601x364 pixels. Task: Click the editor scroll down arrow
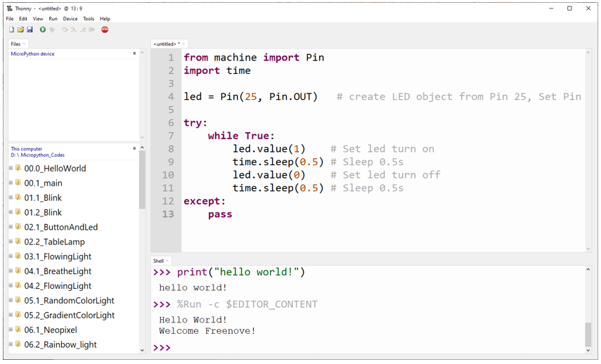(x=588, y=249)
